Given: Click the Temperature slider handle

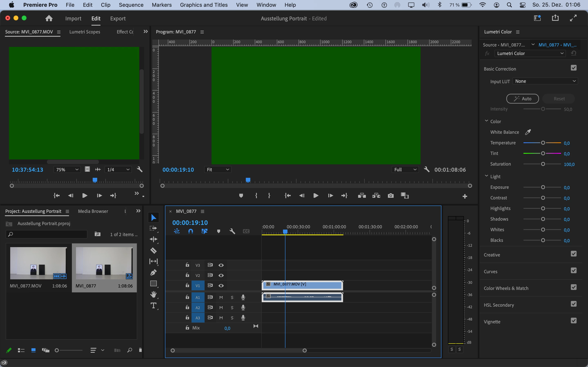Looking at the screenshot, I should click(543, 143).
